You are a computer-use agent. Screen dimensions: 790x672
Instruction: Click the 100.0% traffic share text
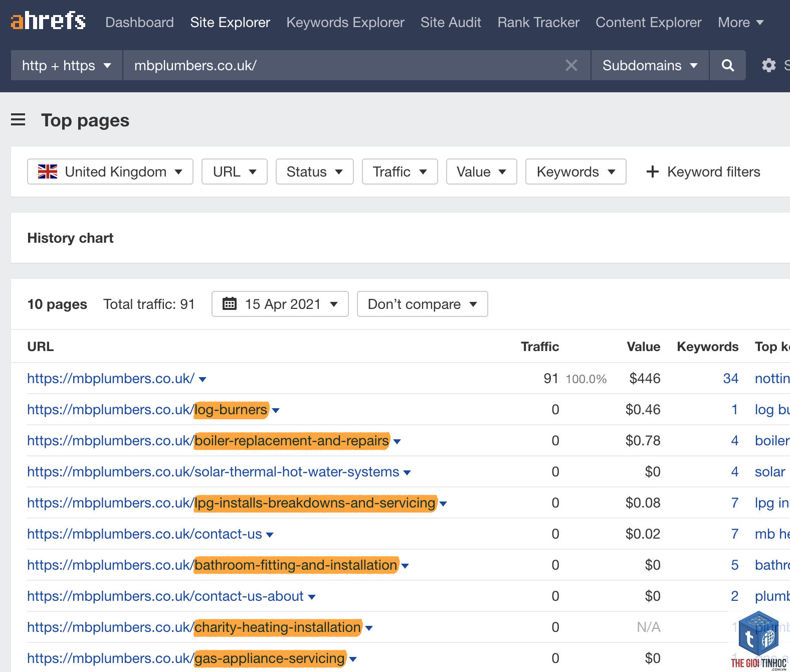pyautogui.click(x=586, y=379)
